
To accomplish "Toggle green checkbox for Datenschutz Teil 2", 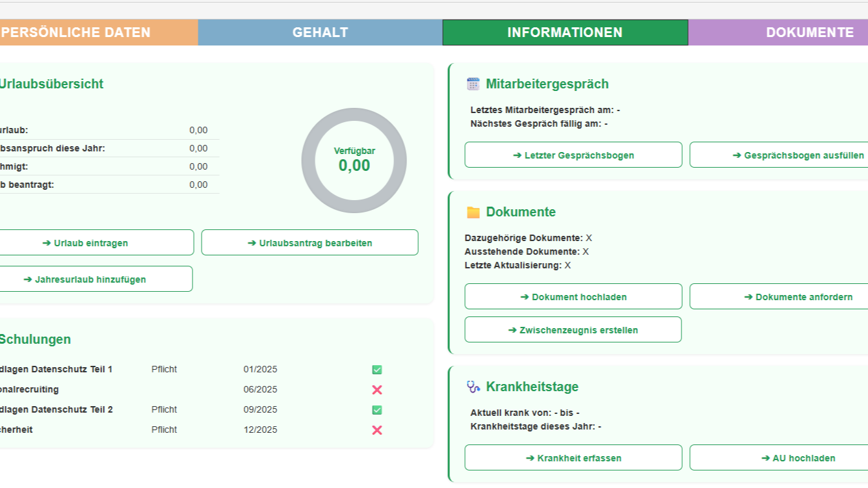I will click(377, 410).
